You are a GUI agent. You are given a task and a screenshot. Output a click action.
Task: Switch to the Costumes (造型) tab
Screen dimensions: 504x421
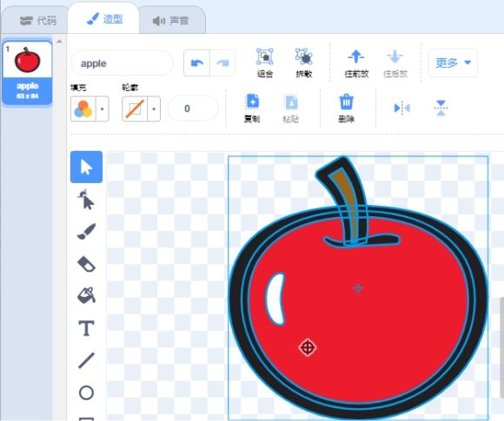(103, 18)
